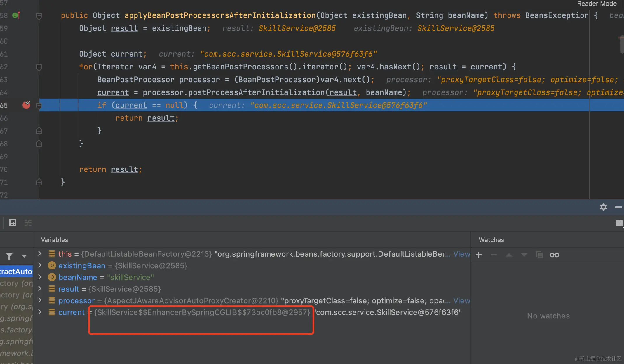Click the result variable field icon
The width and height of the screenshot is (624, 364).
[52, 289]
